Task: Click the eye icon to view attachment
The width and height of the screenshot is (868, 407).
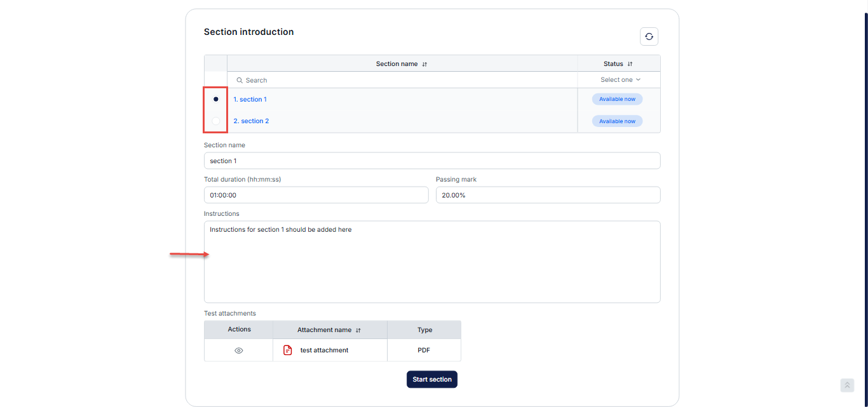Action: click(x=239, y=350)
